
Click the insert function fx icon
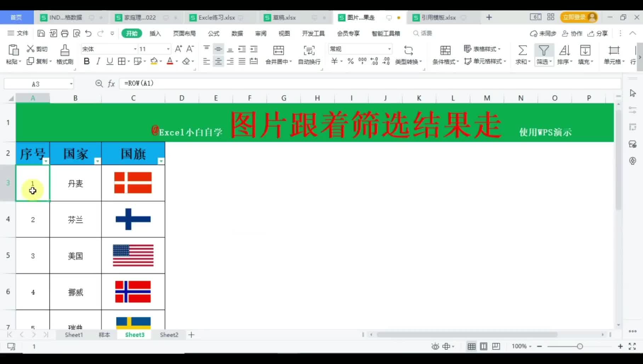(111, 84)
